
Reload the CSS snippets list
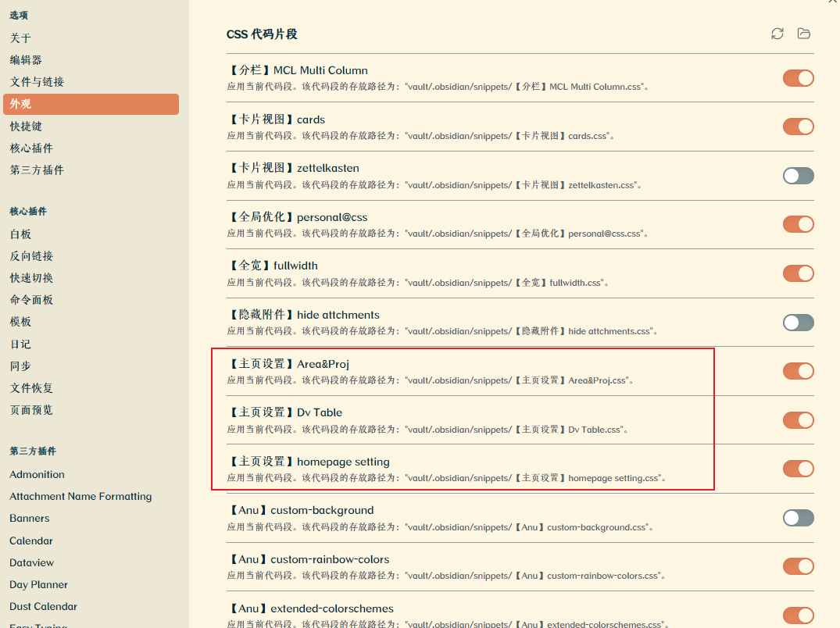click(777, 34)
